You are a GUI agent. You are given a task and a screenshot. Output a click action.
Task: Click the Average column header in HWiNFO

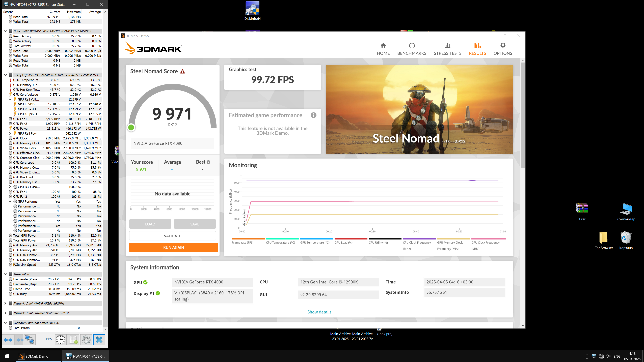pos(95,12)
